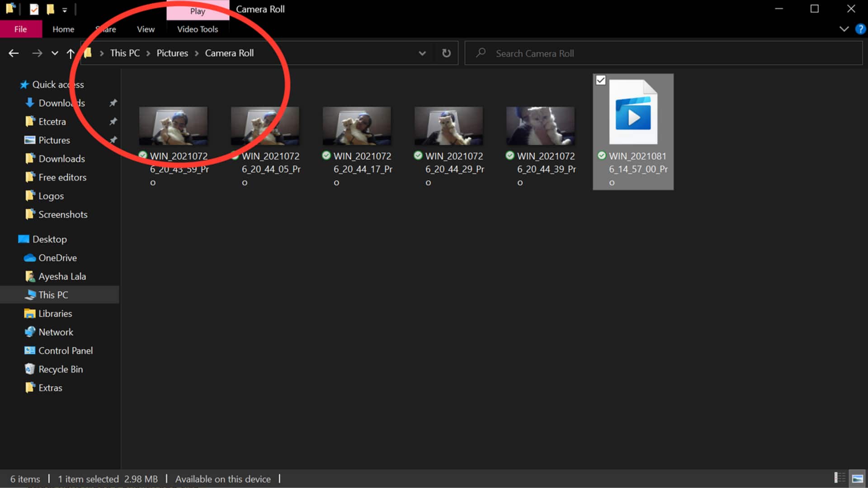Uncheck the selected WIN_20210816 video file

point(601,80)
